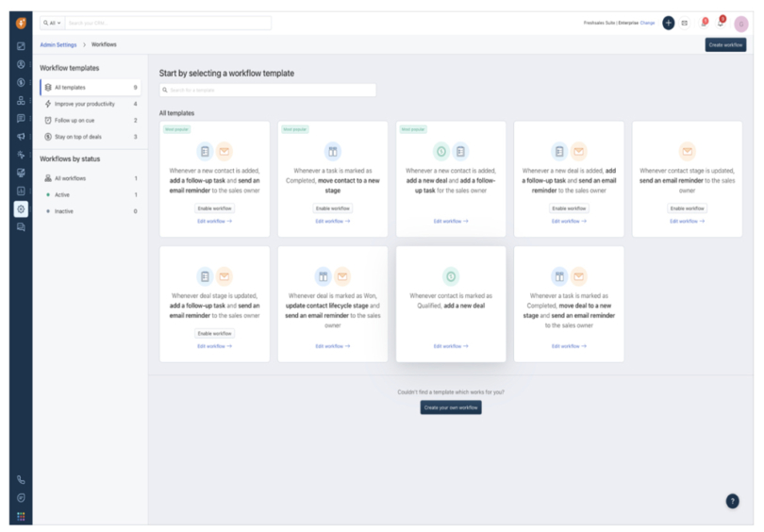Expand the search scope 'All' dropdown
Viewport: 764px width, 532px height.
coord(51,23)
